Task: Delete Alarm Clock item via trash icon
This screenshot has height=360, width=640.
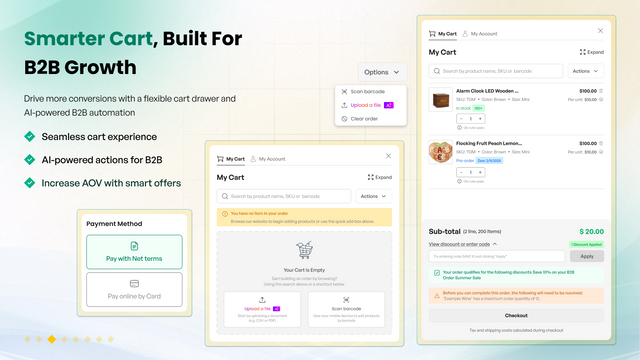Action: point(601,91)
